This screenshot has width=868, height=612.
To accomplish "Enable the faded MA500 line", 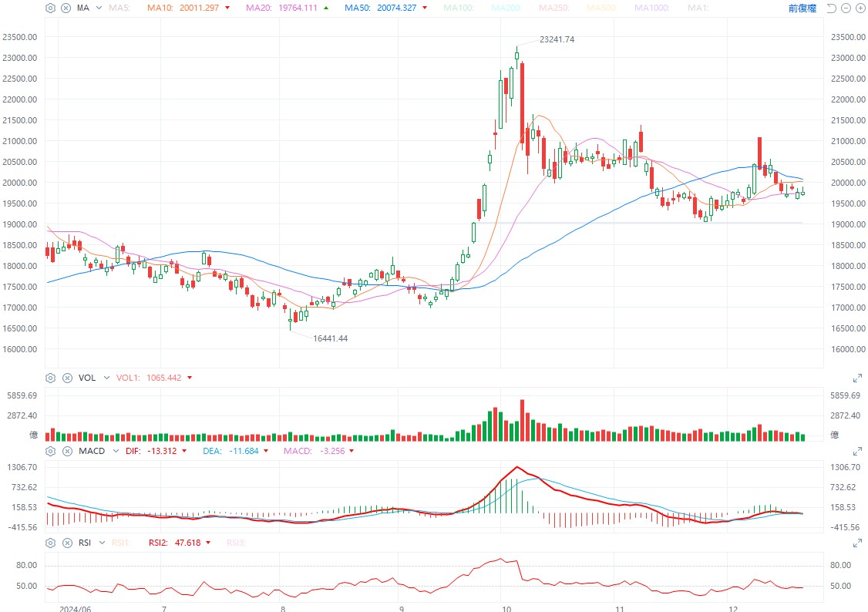I will click(x=602, y=8).
